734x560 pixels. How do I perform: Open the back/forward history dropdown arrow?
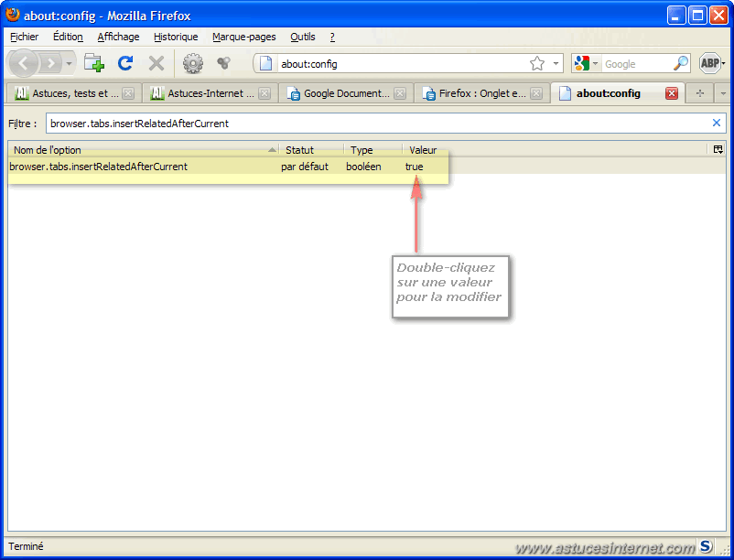pyautogui.click(x=69, y=64)
